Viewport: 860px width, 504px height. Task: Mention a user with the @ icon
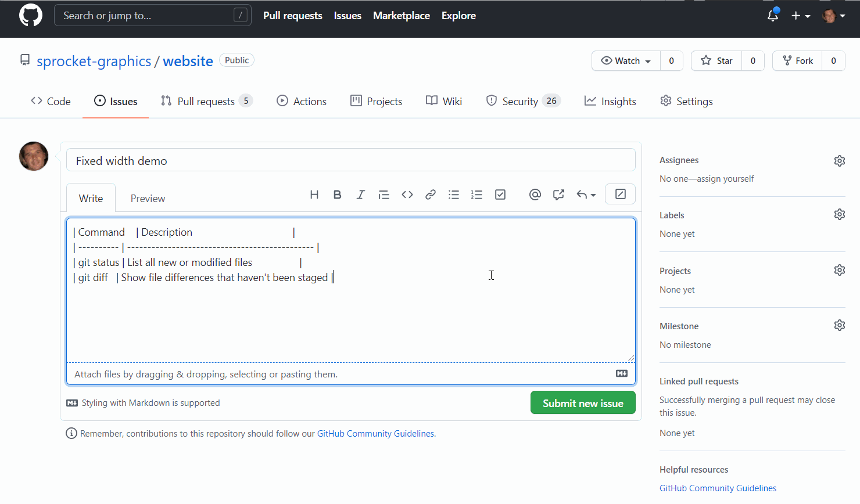(x=535, y=194)
